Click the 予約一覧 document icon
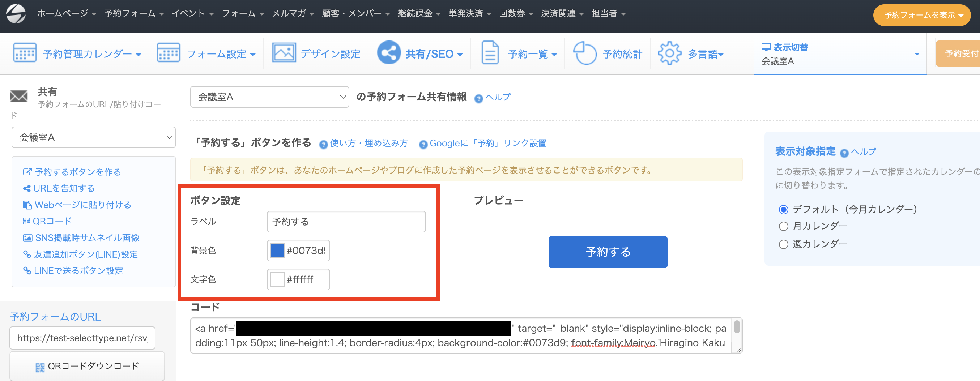This screenshot has height=381, width=980. tap(490, 53)
